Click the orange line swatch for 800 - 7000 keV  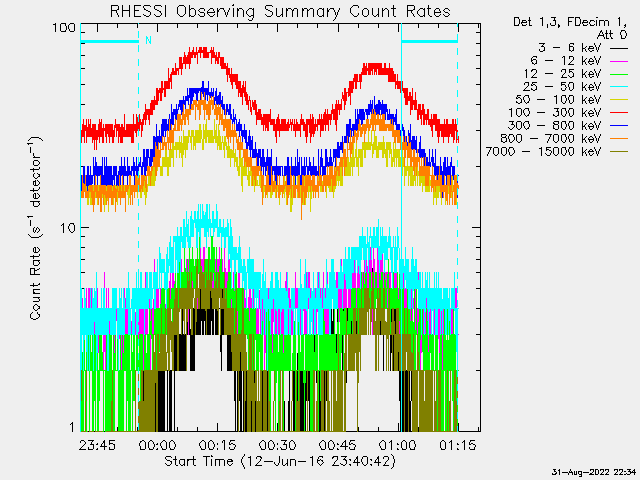tap(618, 139)
